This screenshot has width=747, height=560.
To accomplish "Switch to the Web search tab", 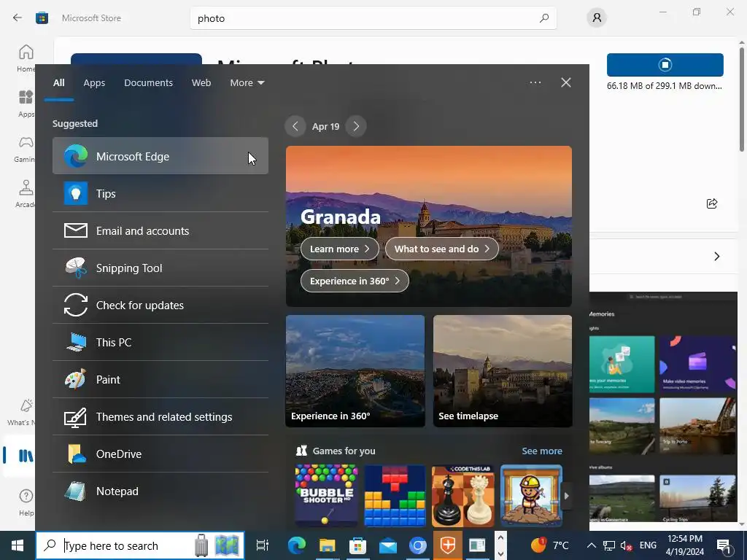I will (201, 83).
